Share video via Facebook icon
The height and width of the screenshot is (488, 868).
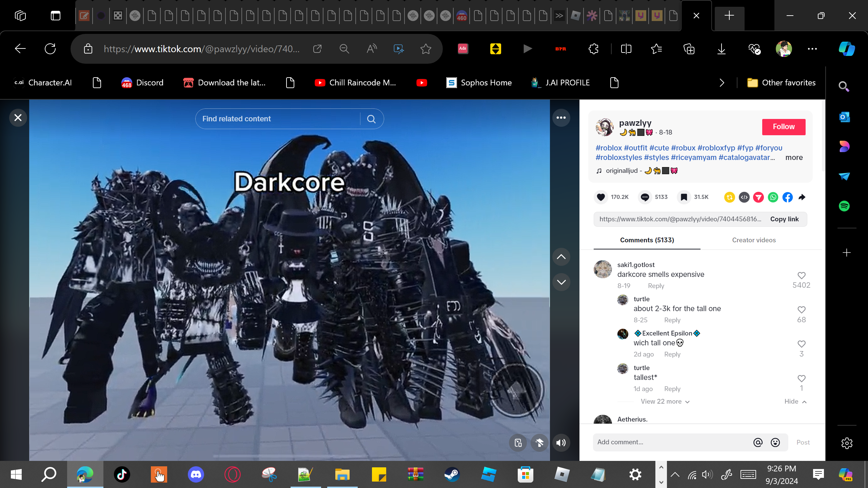pyautogui.click(x=787, y=197)
